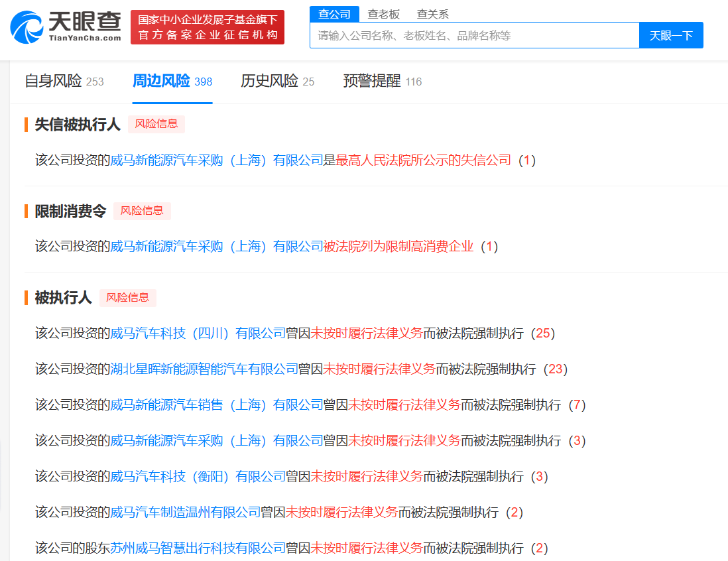The image size is (728, 561).
Task: Open 威马汽车科技（衡阳）有限公司 link
Action: 198,477
